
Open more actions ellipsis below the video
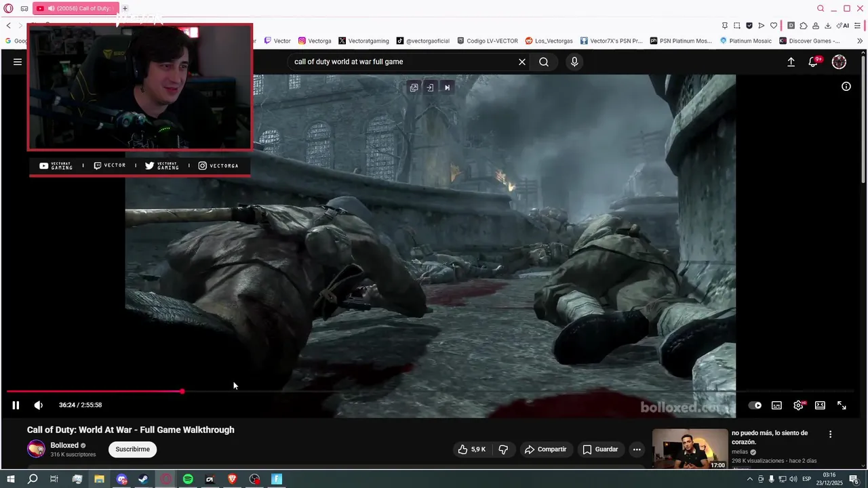(636, 449)
